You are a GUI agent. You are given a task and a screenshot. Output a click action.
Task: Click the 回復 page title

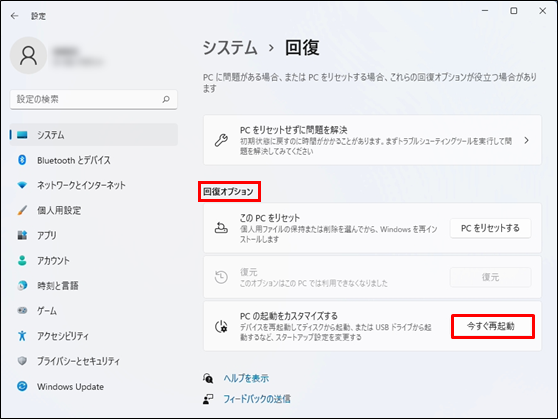302,48
